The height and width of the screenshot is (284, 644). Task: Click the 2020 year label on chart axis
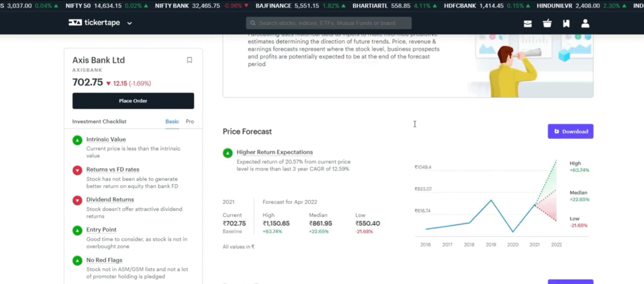pos(513,244)
